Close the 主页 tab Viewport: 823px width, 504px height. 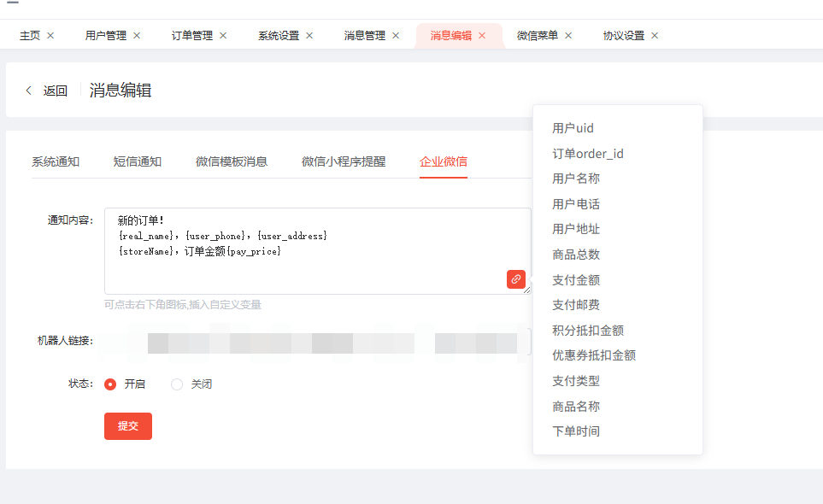pyautogui.click(x=50, y=36)
